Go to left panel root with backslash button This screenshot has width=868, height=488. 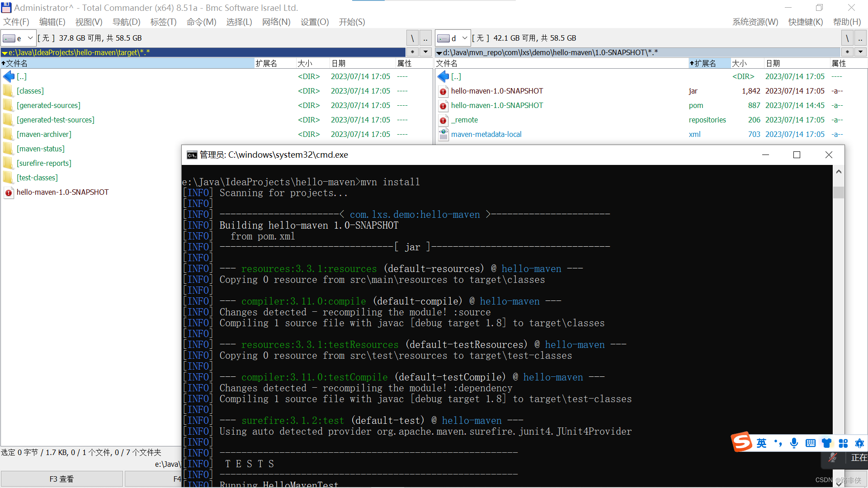[412, 38]
